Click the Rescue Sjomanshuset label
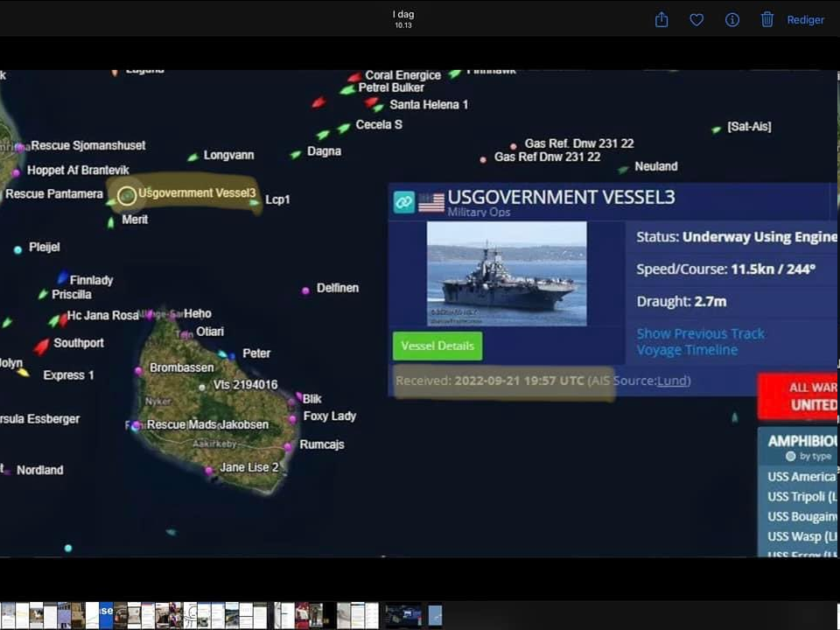 [87, 146]
